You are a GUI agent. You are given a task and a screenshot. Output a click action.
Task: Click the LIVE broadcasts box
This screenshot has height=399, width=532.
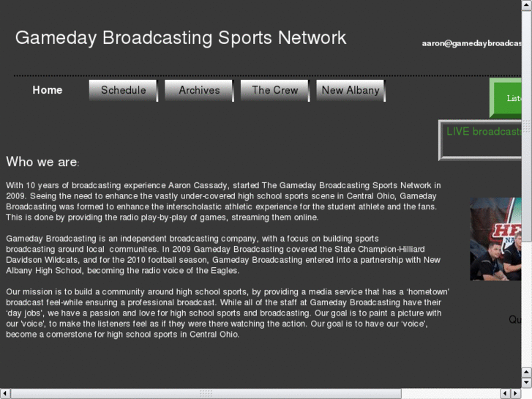[480, 140]
